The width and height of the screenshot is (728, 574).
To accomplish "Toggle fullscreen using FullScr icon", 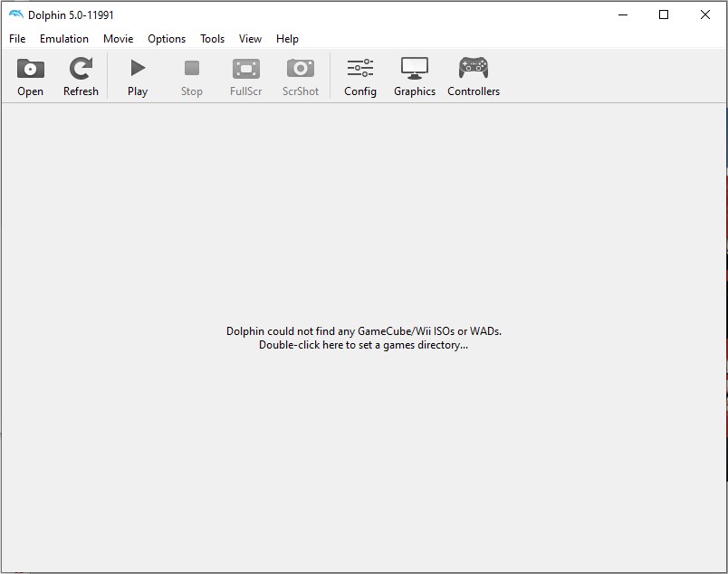I will [246, 69].
